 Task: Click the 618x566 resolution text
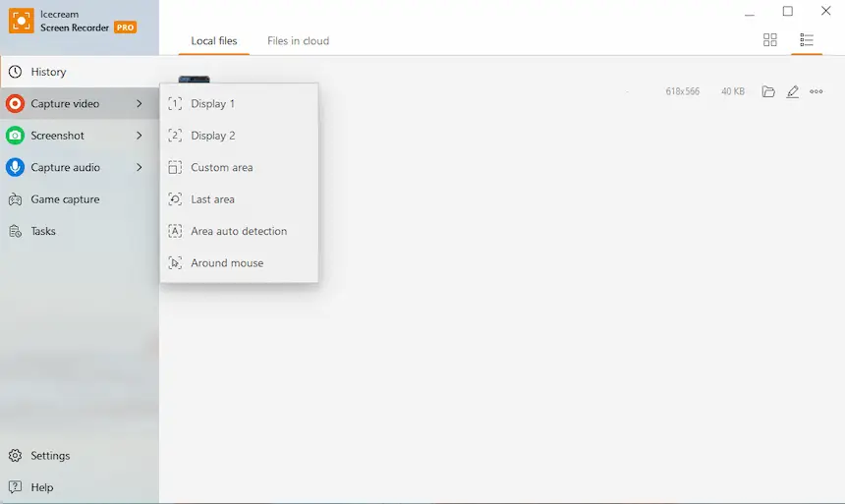pyautogui.click(x=682, y=91)
